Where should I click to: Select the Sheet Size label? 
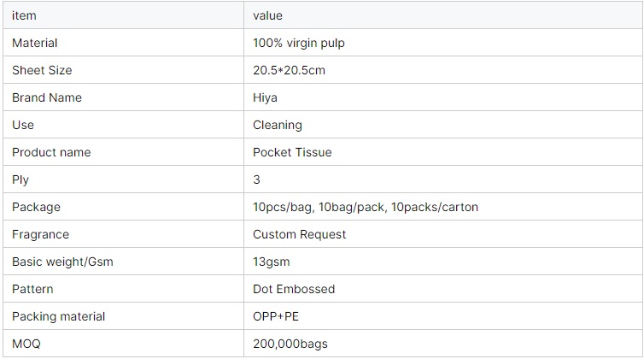coord(42,70)
